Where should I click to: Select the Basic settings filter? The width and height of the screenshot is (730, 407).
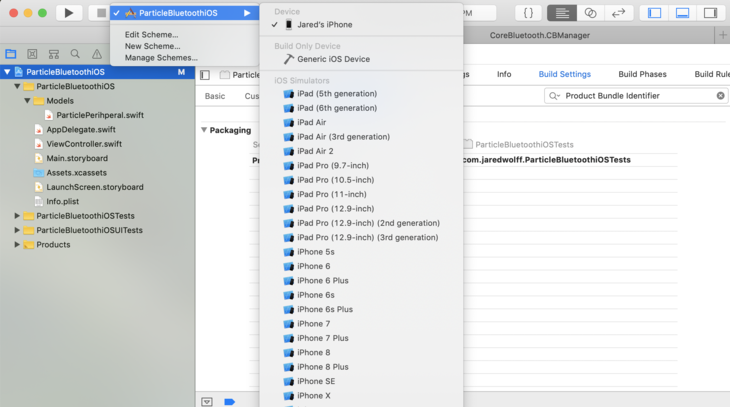215,96
